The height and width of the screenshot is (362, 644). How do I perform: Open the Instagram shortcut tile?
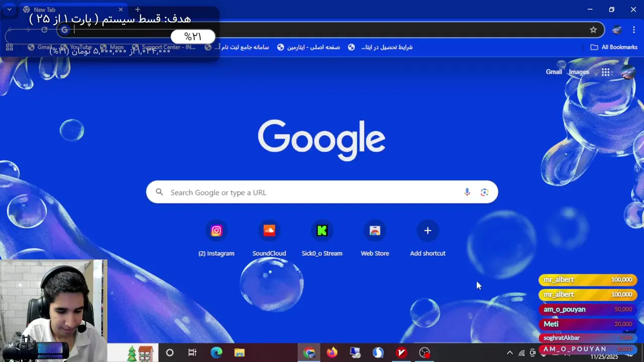(216, 239)
